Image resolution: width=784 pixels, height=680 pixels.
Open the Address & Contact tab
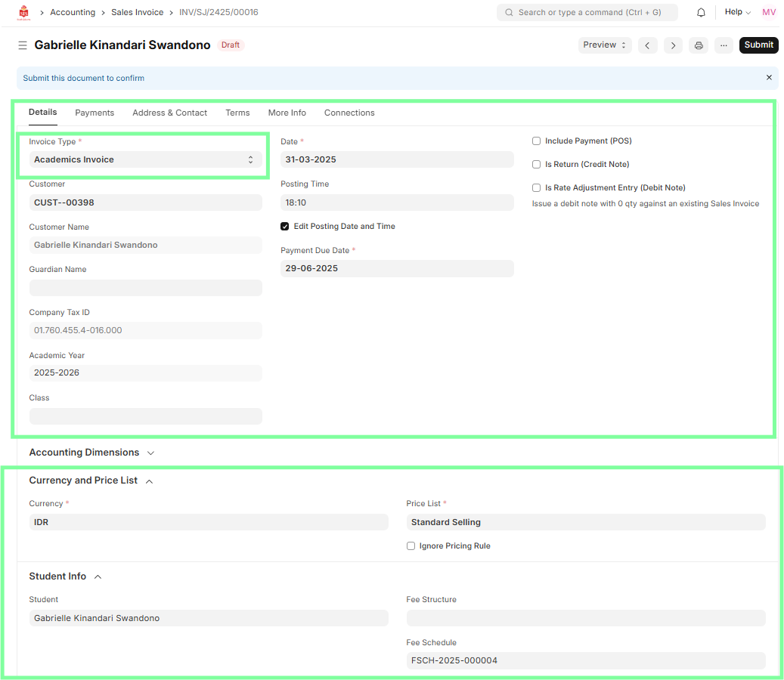169,113
